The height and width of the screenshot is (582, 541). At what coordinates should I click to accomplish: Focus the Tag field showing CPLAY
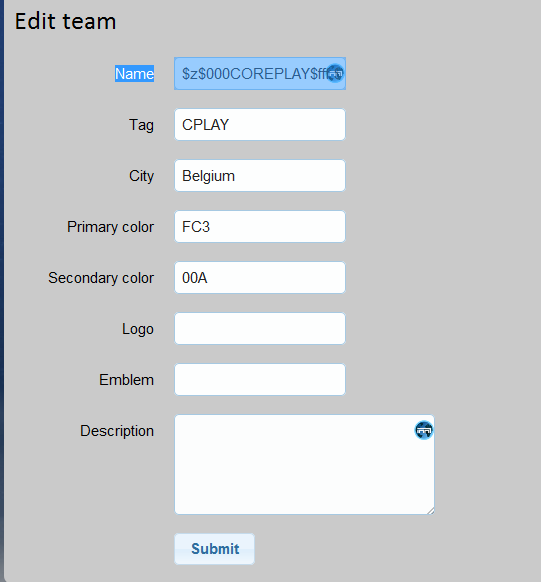pos(260,124)
